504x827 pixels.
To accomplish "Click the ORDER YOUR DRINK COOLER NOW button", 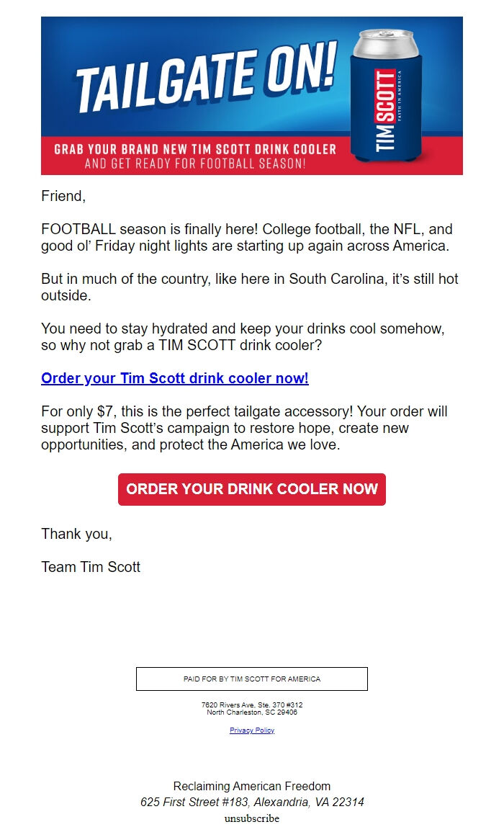I will 252,489.
